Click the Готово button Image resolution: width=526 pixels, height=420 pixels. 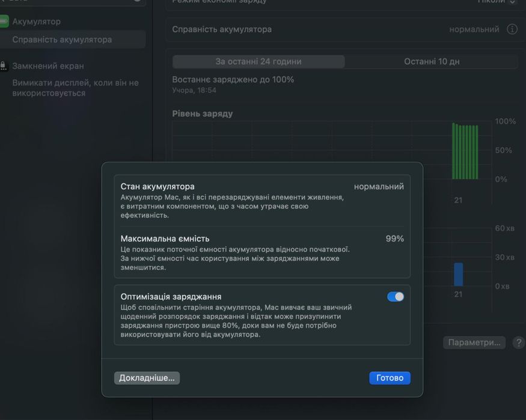point(390,378)
